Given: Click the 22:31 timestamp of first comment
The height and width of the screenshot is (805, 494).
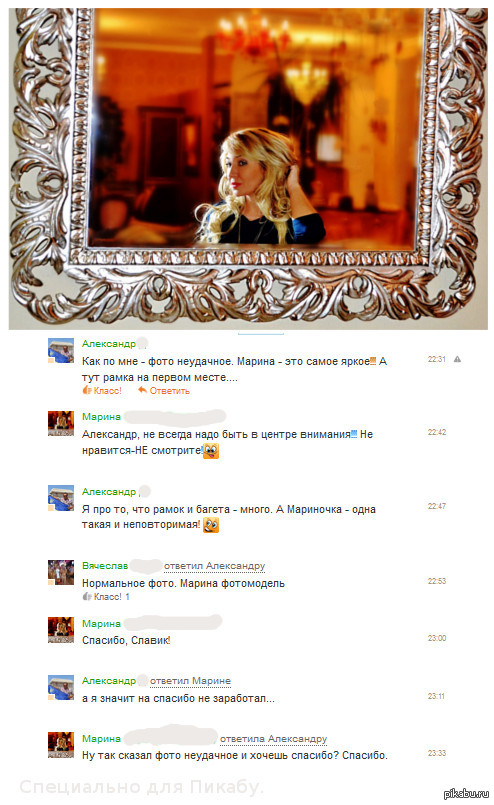Looking at the screenshot, I should 437,359.
